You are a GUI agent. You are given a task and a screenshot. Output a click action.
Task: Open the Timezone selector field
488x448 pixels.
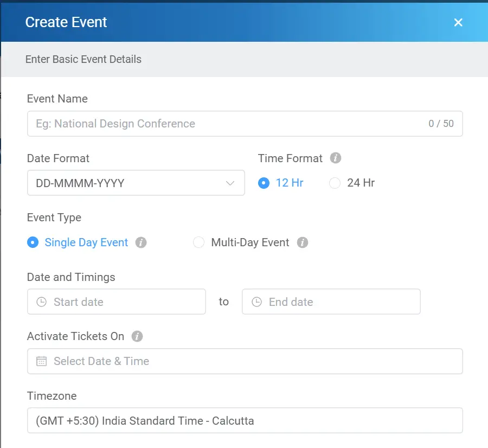[245, 420]
